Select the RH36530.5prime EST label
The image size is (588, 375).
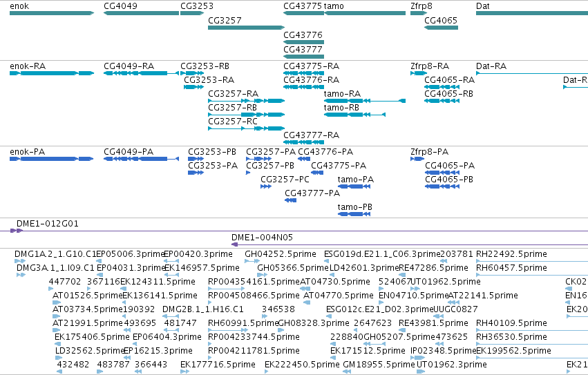[x=511, y=337]
